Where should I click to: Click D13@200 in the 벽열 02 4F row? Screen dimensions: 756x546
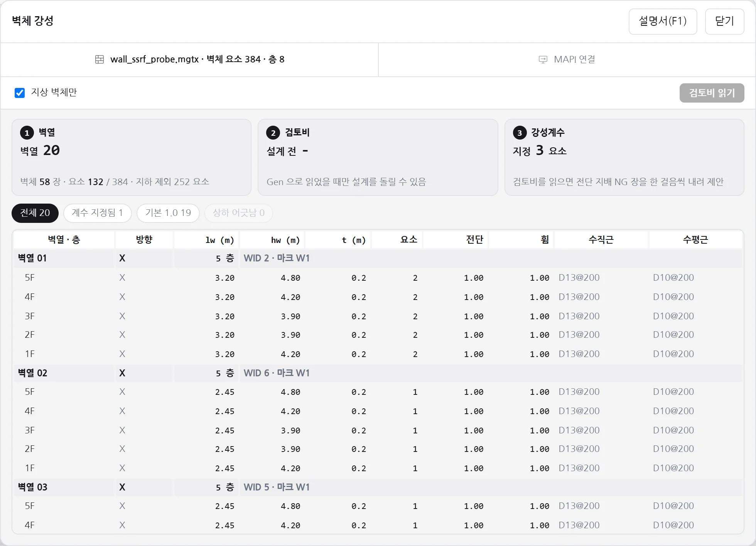click(x=579, y=411)
